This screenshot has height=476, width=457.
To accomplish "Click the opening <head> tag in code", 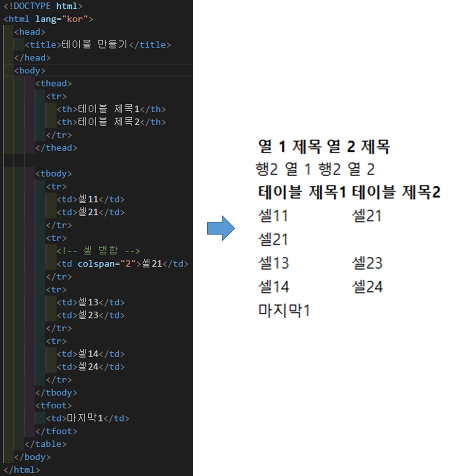I will [x=30, y=32].
